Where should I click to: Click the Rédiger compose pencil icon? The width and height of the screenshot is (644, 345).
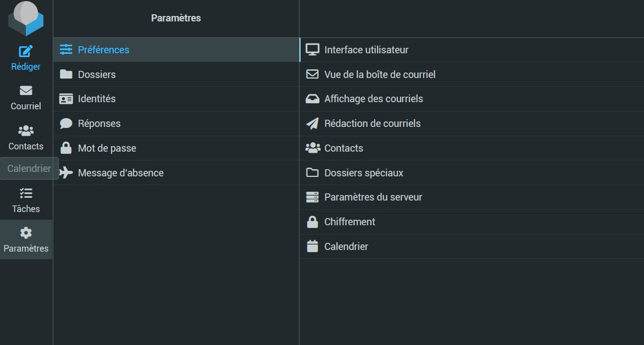click(x=26, y=51)
